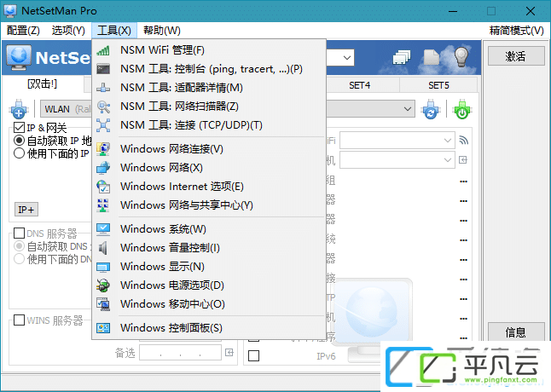The height and width of the screenshot is (392, 551).
Task: Switch to SET4 tab
Action: (x=359, y=85)
